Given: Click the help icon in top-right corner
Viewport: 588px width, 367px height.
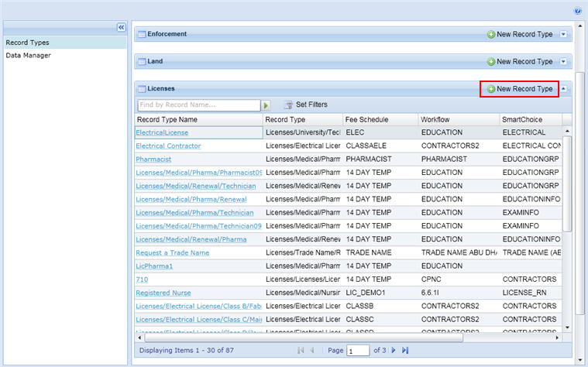Looking at the screenshot, I should [x=577, y=12].
